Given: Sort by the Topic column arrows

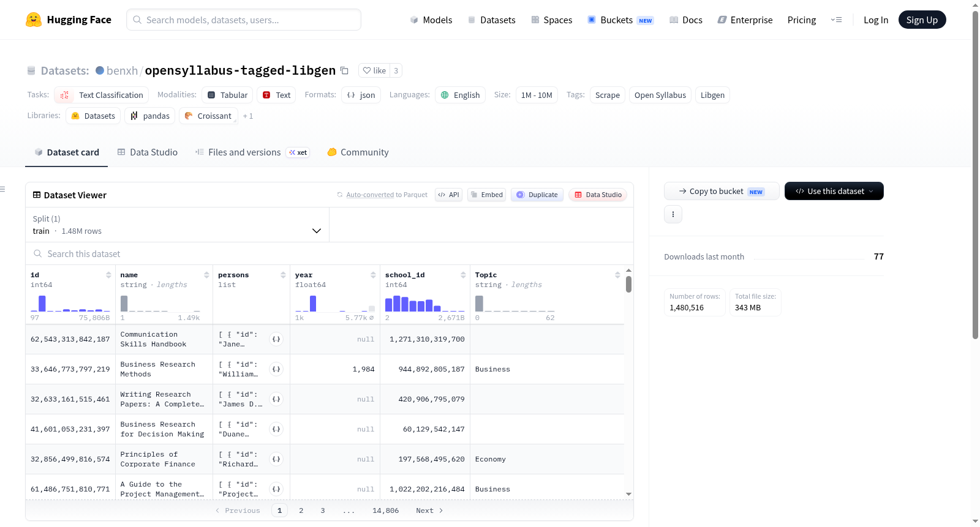Looking at the screenshot, I should pyautogui.click(x=617, y=275).
